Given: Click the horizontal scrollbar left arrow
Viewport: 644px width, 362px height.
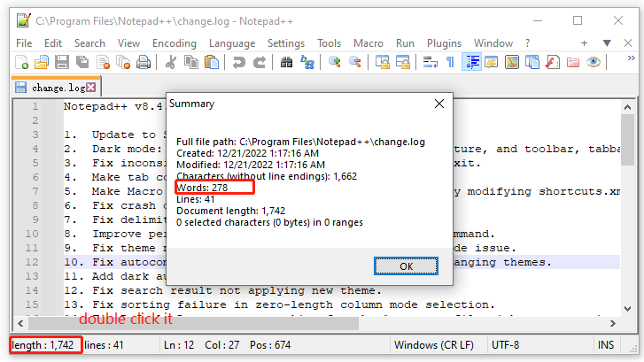Looking at the screenshot, I should (x=20, y=323).
